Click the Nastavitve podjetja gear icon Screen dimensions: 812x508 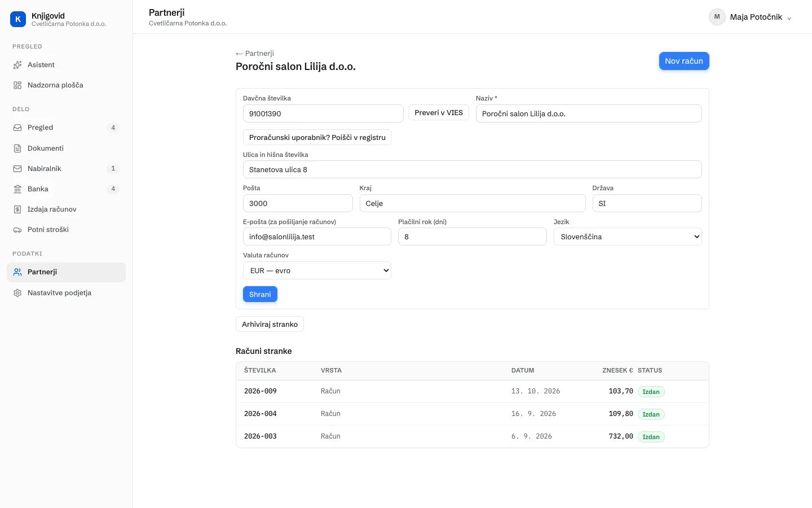pyautogui.click(x=17, y=293)
